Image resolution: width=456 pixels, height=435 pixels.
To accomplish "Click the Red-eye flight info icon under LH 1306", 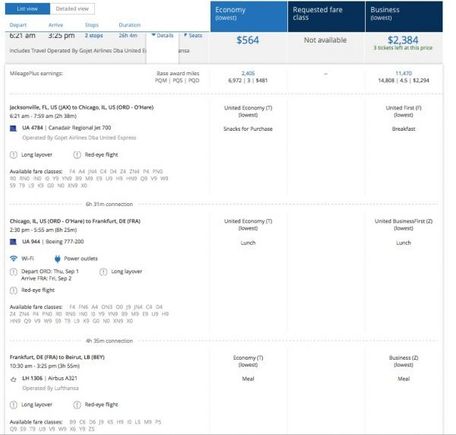I will 77,405.
